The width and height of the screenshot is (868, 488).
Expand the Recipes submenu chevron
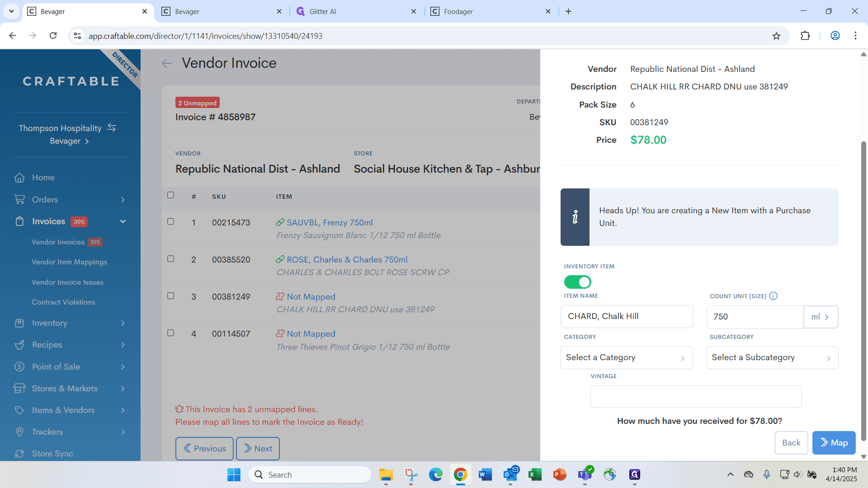[x=123, y=345]
